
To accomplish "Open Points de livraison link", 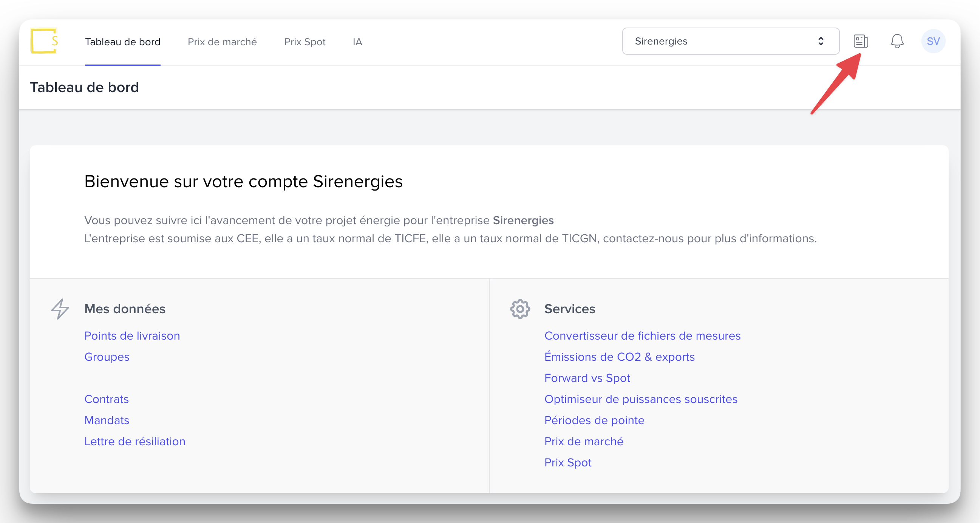I will [132, 335].
